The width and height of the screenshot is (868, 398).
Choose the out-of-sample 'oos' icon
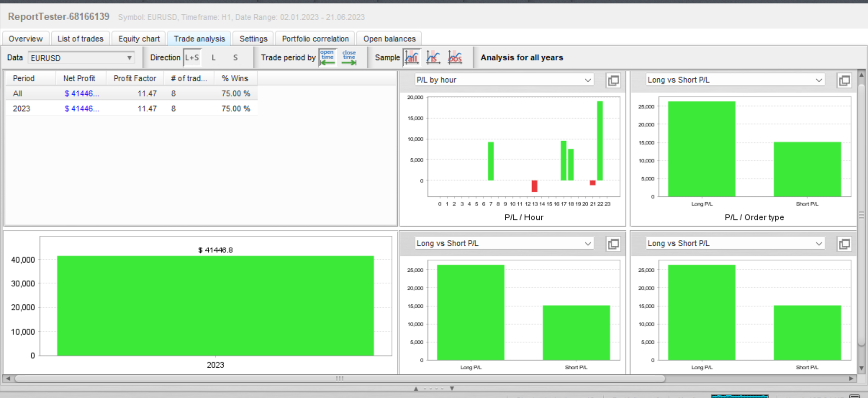(x=455, y=58)
